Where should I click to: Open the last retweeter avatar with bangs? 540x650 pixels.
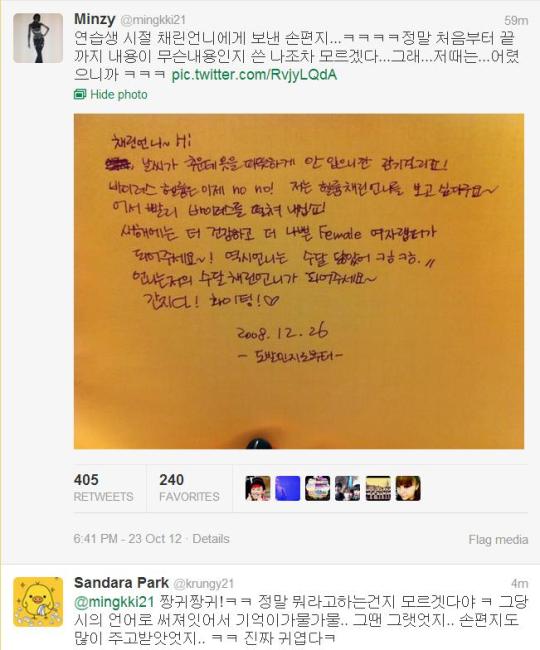click(x=408, y=488)
